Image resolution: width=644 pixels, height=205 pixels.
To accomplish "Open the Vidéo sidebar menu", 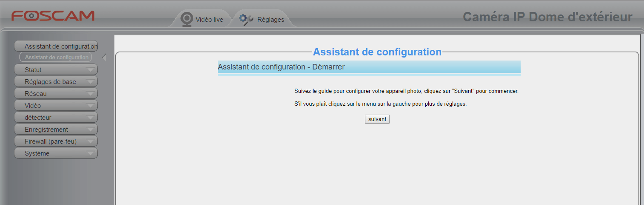I will coord(56,105).
